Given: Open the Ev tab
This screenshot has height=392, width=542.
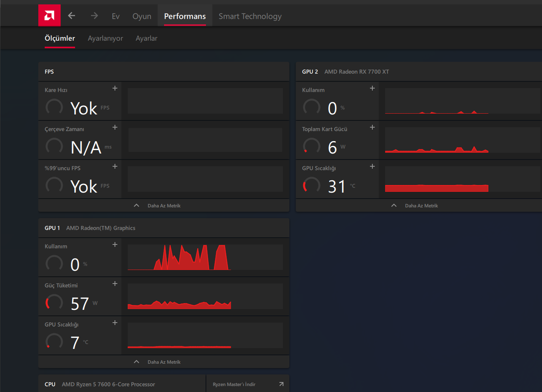Looking at the screenshot, I should coord(116,16).
